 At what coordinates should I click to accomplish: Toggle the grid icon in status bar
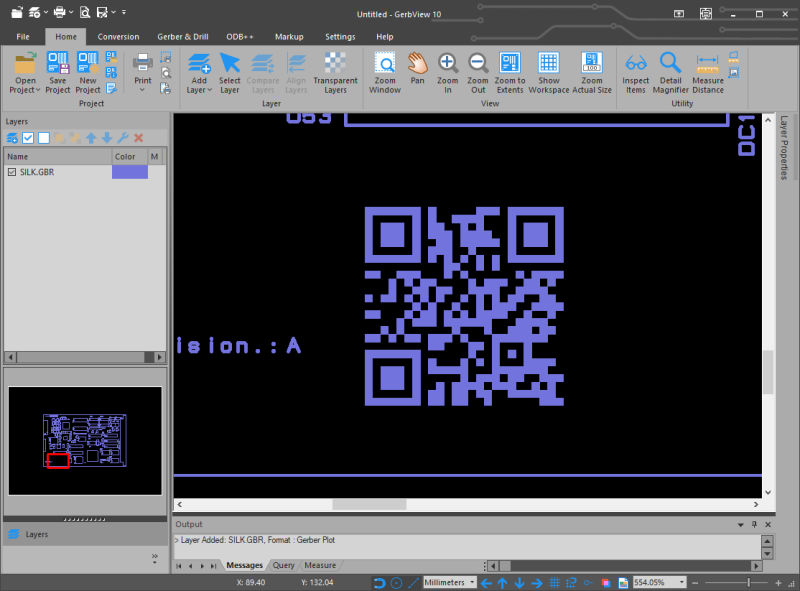click(x=555, y=582)
